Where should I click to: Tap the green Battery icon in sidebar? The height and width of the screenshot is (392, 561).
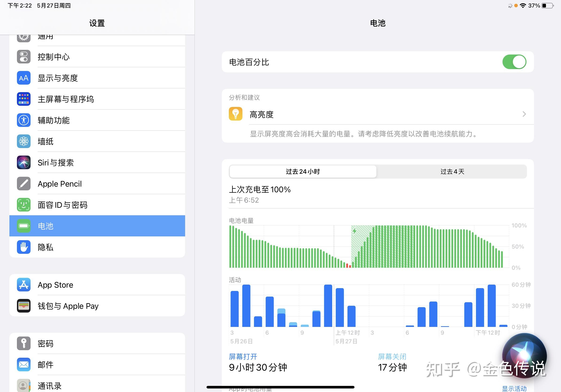point(24,226)
